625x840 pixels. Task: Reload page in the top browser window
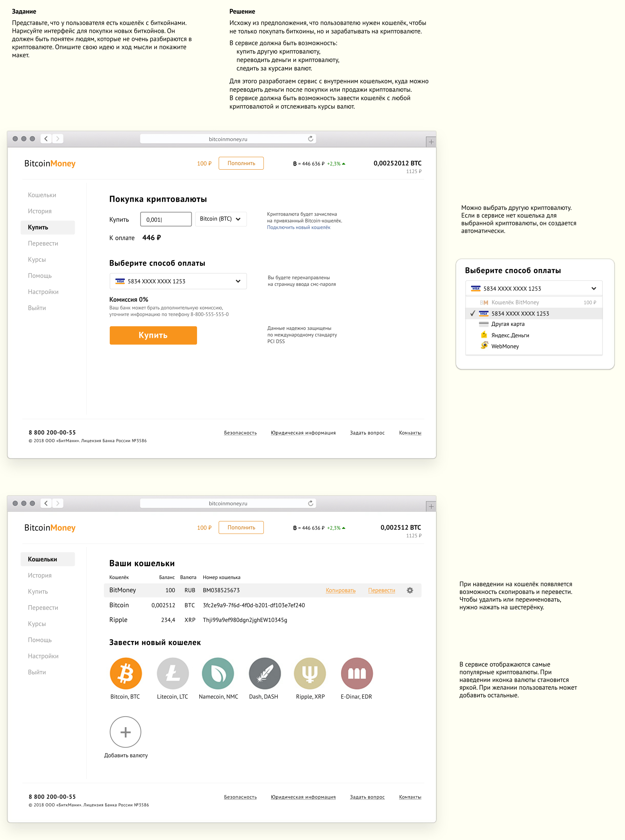(x=311, y=139)
